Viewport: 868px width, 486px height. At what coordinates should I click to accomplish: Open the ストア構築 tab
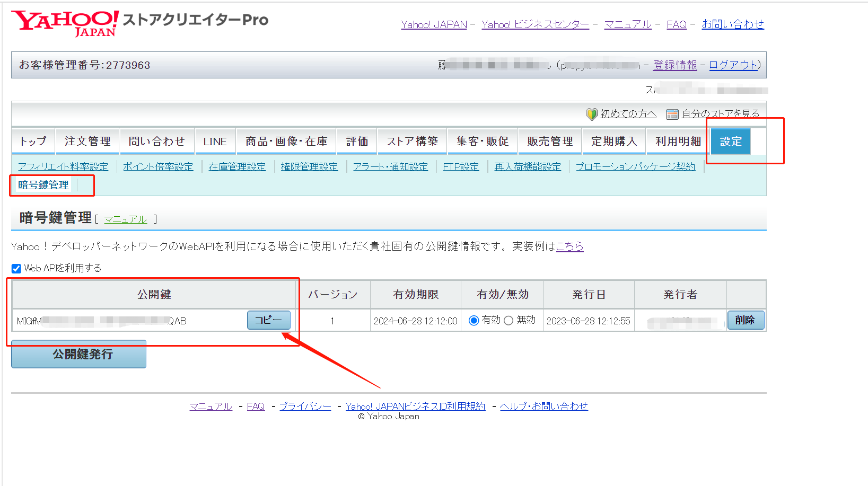pos(412,141)
